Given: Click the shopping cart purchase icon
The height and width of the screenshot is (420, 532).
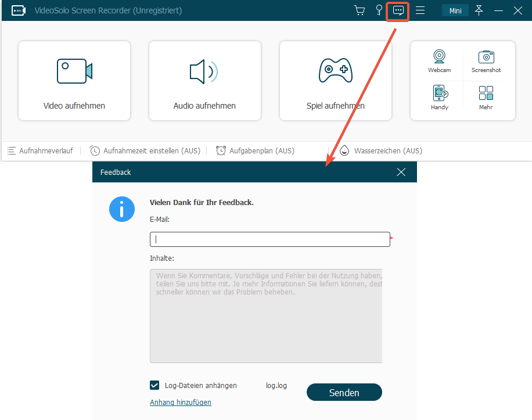Looking at the screenshot, I should tap(360, 10).
